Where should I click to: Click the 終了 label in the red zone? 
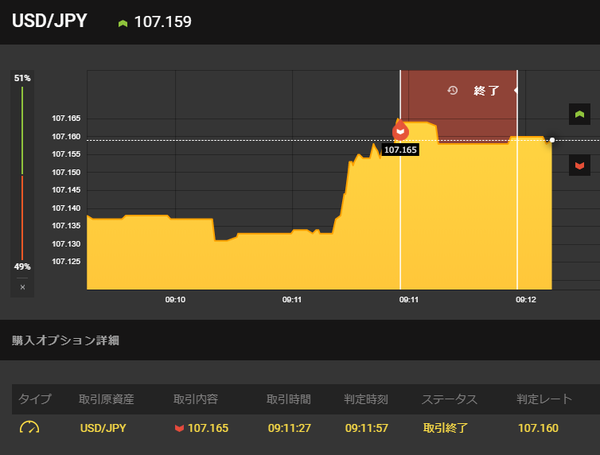coord(486,91)
